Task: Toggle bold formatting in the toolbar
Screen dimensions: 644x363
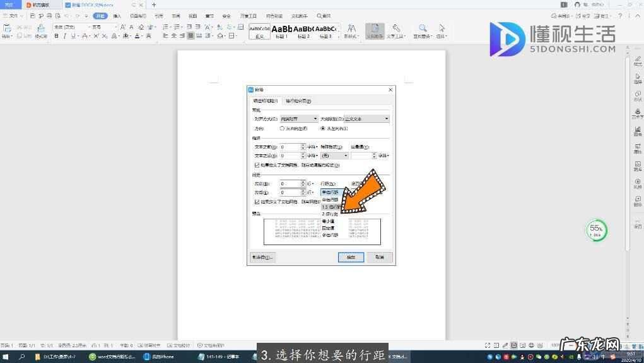Action: (x=56, y=37)
